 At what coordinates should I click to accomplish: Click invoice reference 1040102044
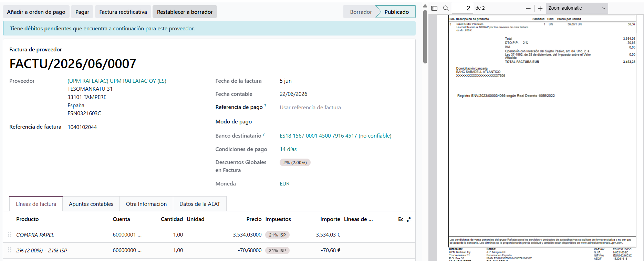pyautogui.click(x=82, y=127)
